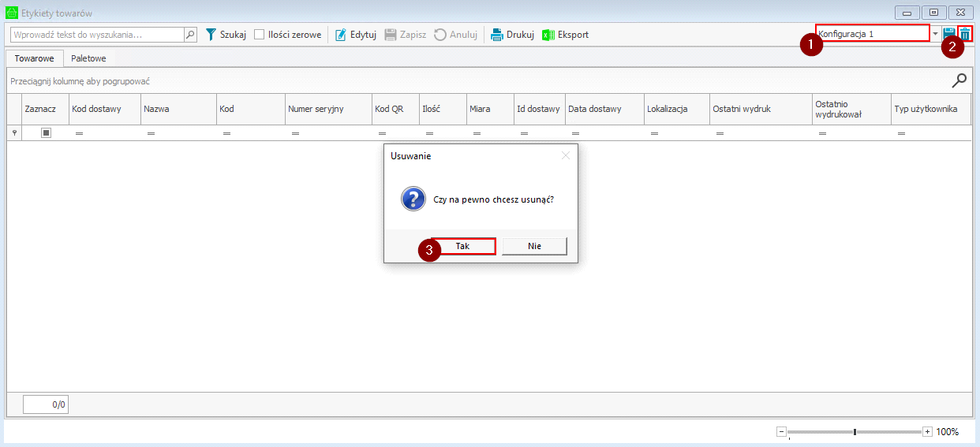Toggle the Zaznacz filter row checkbox
The image size is (980, 447).
coord(46,133)
